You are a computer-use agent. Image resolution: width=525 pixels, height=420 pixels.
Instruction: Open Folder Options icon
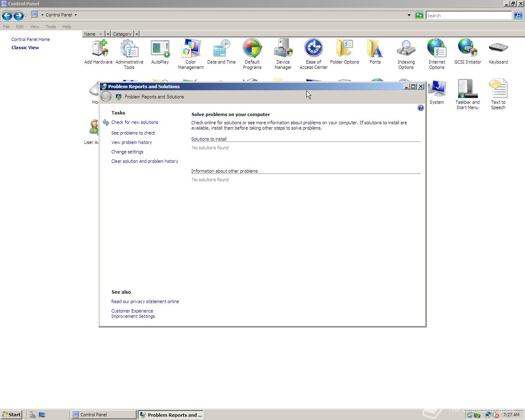pyautogui.click(x=345, y=52)
